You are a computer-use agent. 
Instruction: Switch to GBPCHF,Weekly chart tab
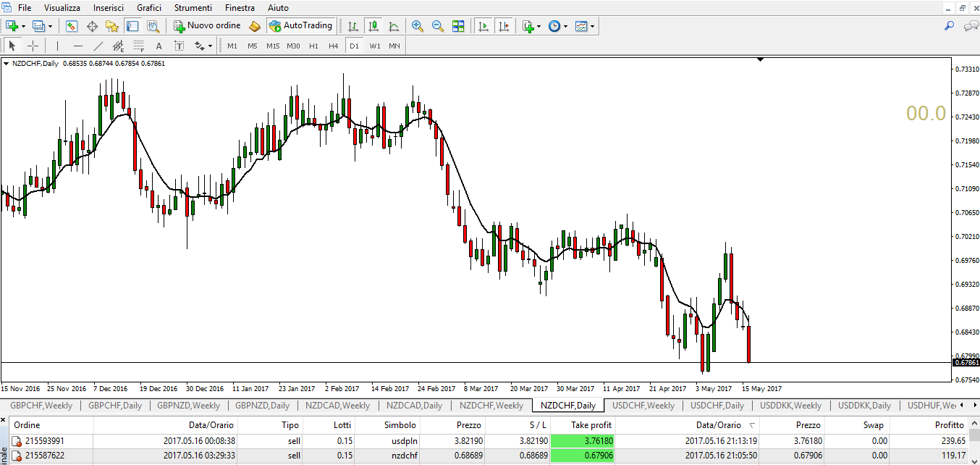pos(41,406)
